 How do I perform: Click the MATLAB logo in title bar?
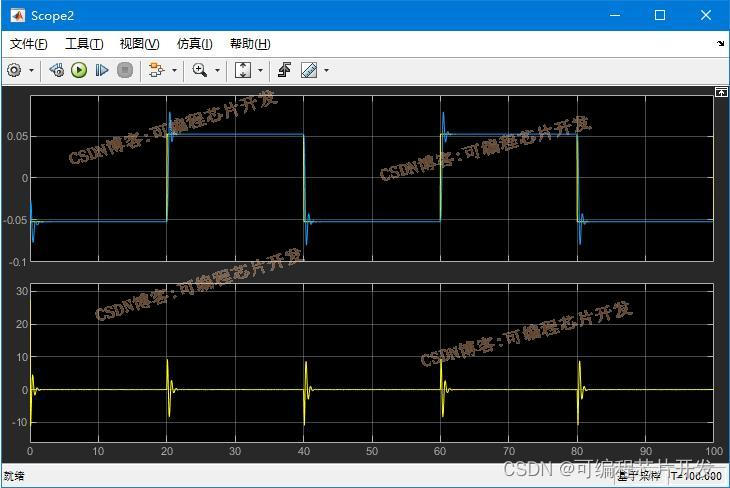tap(17, 15)
